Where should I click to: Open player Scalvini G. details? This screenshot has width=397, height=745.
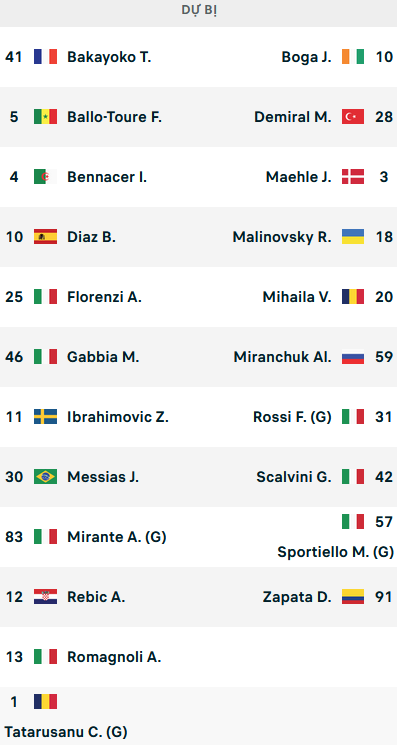(x=294, y=477)
